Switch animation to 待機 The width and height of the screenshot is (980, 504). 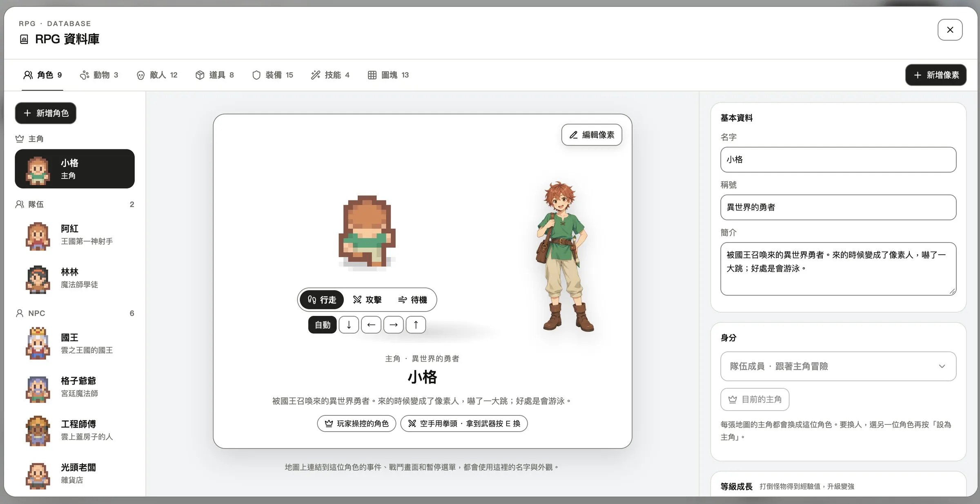point(412,300)
